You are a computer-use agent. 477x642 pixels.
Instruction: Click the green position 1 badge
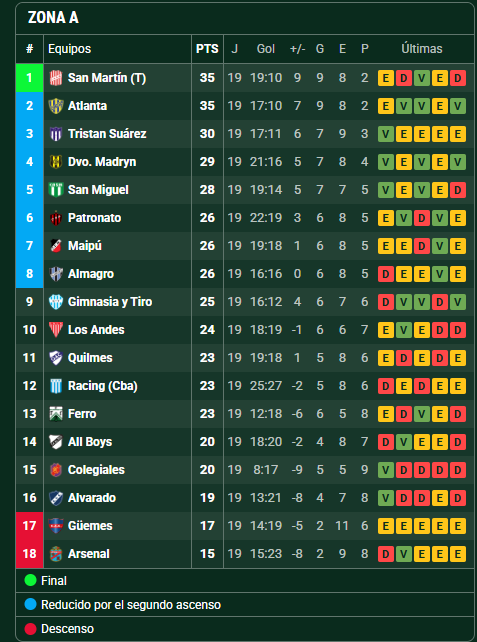coord(29,78)
